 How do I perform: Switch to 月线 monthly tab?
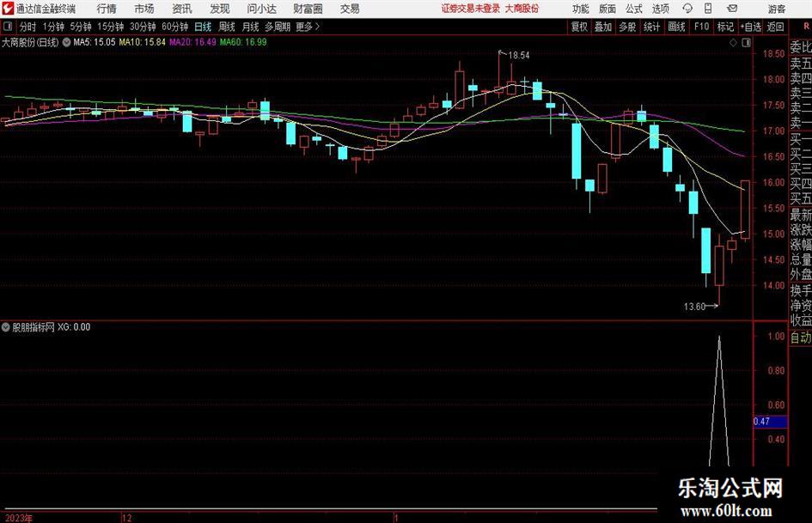251,27
